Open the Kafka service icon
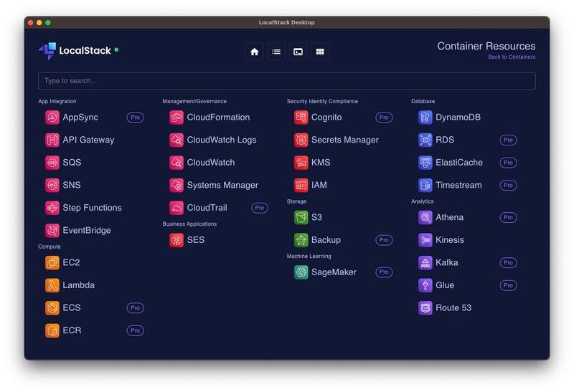Viewport: 574px width, 392px height. [x=425, y=262]
